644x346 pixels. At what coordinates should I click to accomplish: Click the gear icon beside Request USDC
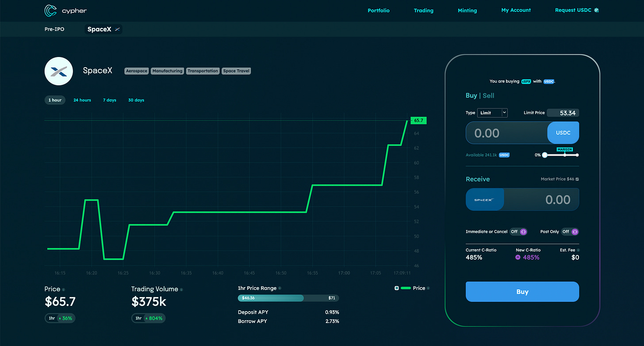pyautogui.click(x=596, y=10)
